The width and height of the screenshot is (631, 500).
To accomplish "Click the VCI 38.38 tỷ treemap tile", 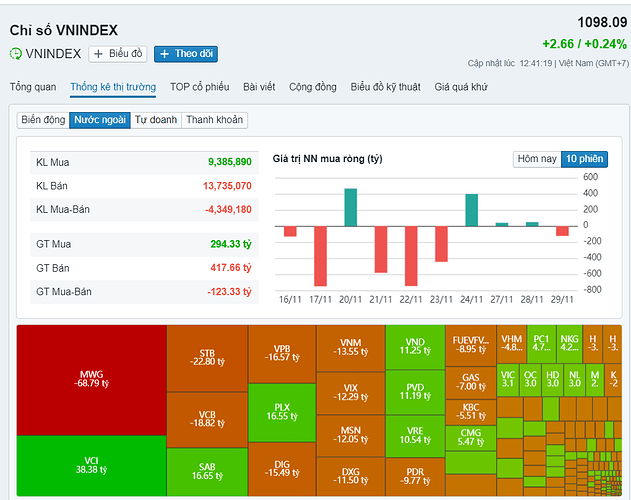I will (x=92, y=466).
